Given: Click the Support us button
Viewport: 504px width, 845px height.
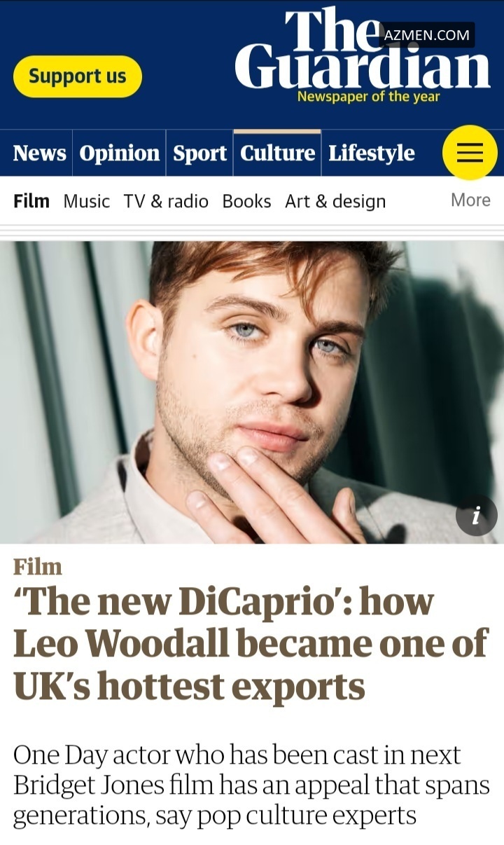Looking at the screenshot, I should (x=77, y=76).
